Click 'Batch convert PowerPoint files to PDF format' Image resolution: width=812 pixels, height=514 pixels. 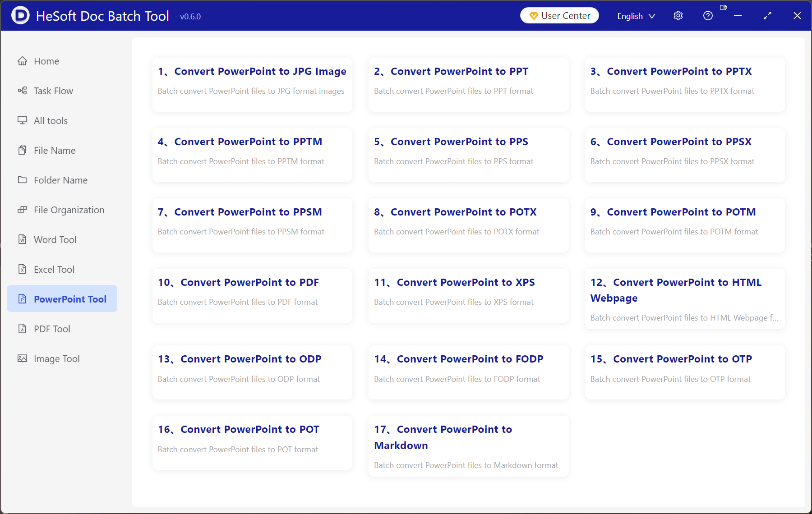coord(238,302)
